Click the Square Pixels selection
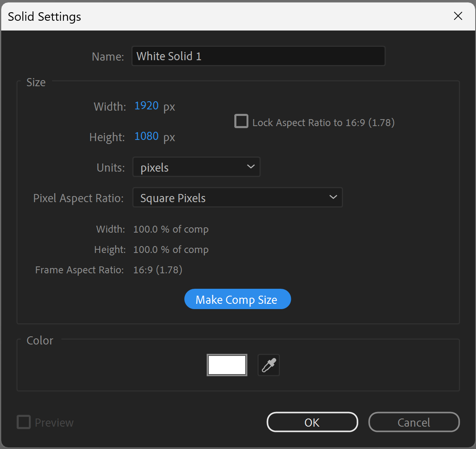The image size is (476, 449). [173, 198]
